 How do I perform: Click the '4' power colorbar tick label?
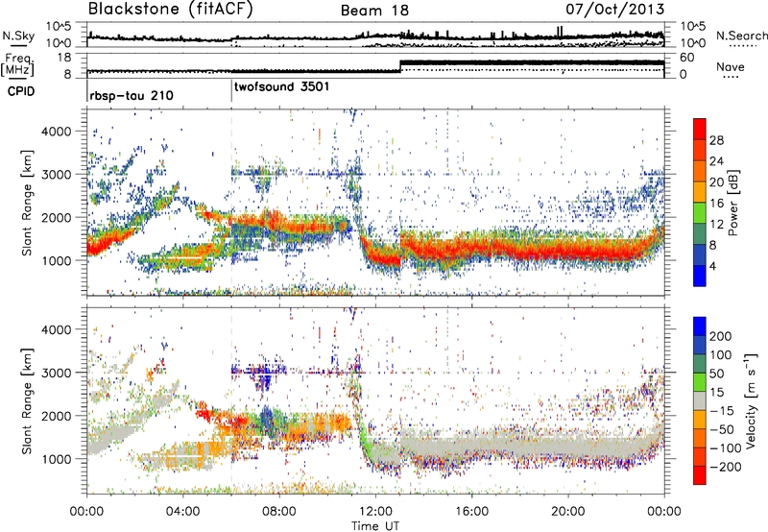click(x=712, y=266)
